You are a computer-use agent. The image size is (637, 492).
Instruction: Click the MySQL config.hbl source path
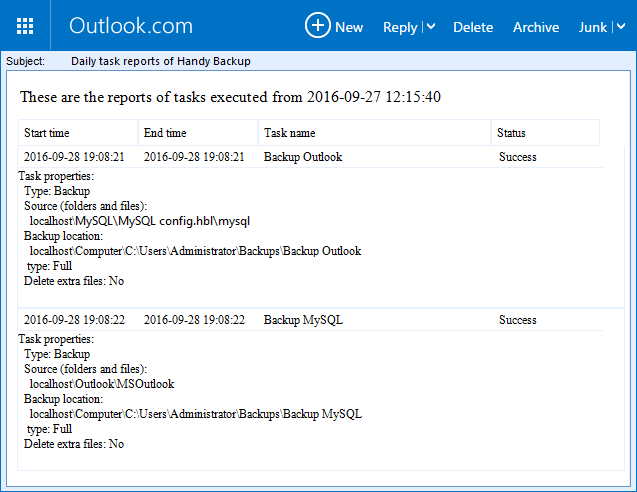[140, 221]
